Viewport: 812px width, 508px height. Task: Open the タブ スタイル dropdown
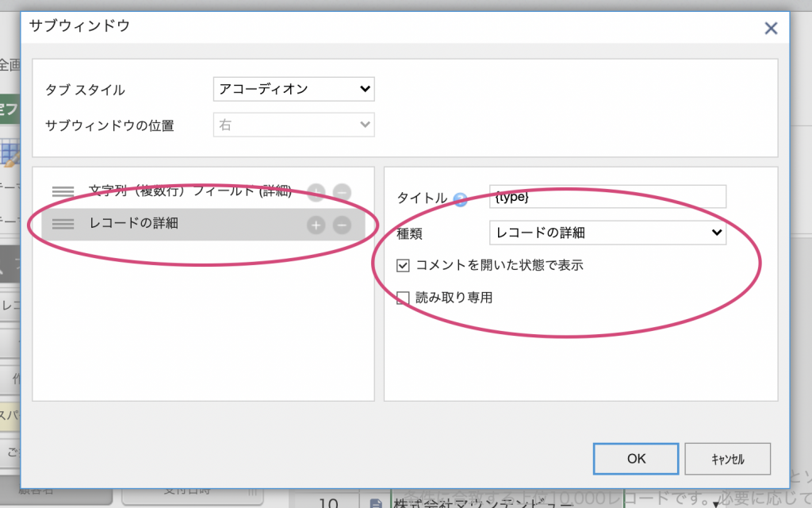click(293, 89)
